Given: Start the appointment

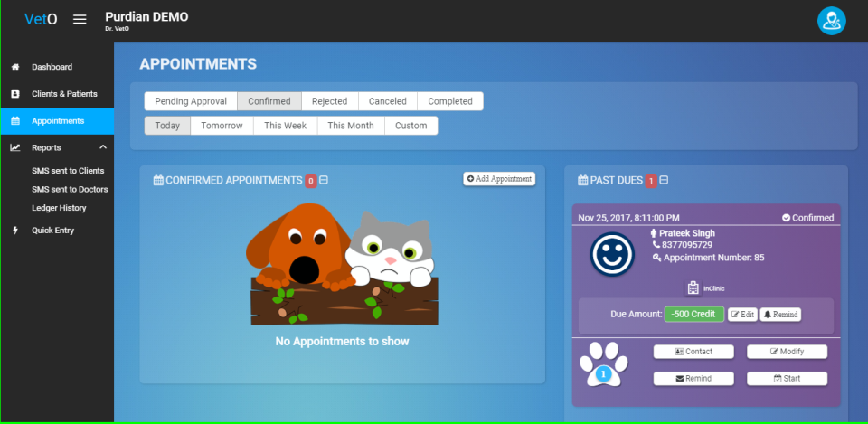Looking at the screenshot, I should pos(788,379).
